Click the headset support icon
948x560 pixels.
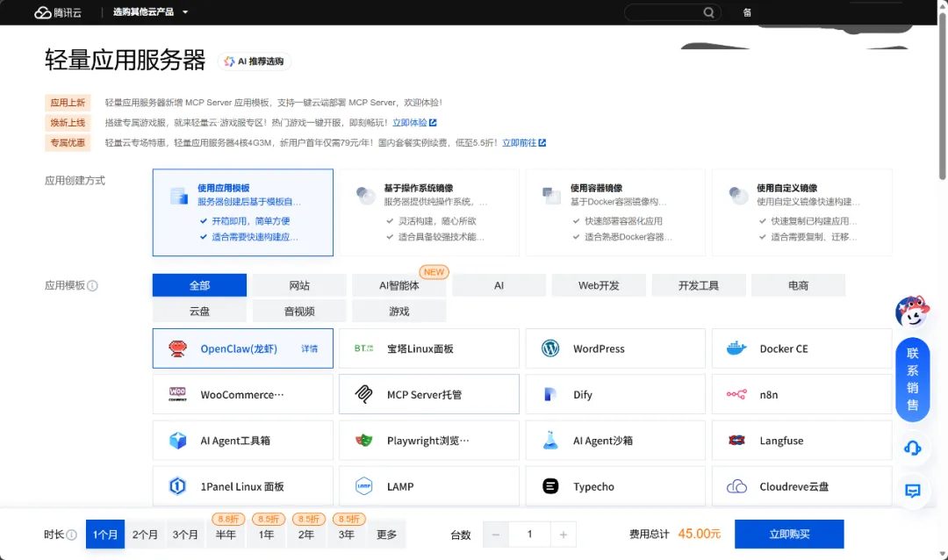912,449
